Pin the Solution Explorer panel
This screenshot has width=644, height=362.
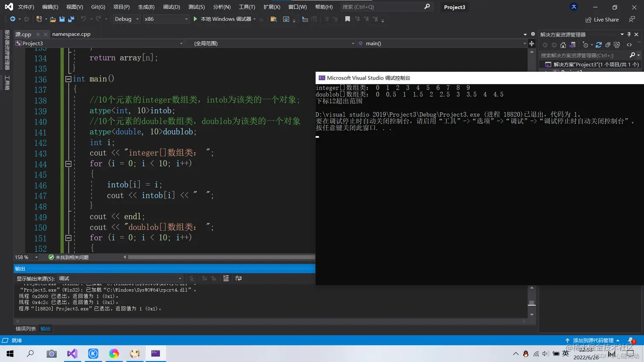629,34
